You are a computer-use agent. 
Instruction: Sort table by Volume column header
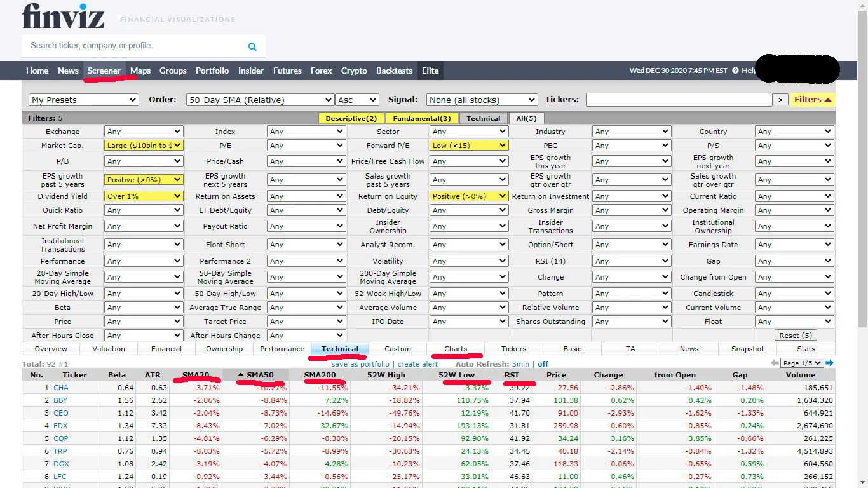click(x=801, y=375)
